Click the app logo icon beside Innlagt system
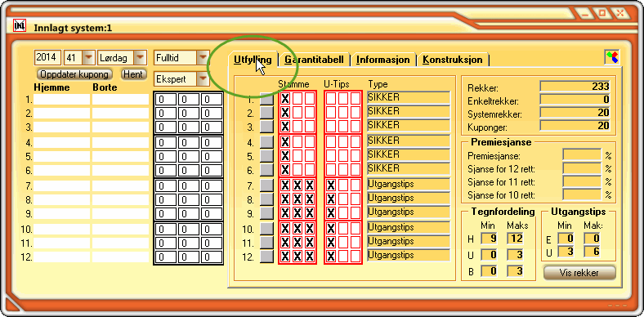The image size is (644, 317). click(20, 25)
